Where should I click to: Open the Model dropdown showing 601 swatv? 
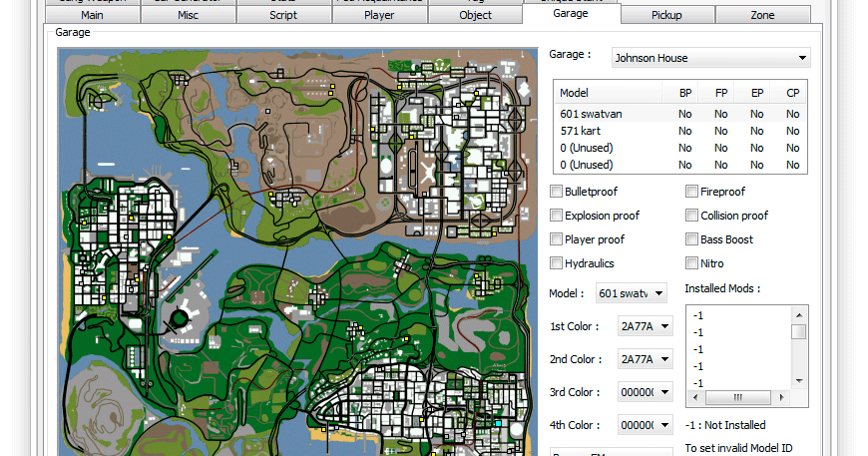pyautogui.click(x=631, y=293)
